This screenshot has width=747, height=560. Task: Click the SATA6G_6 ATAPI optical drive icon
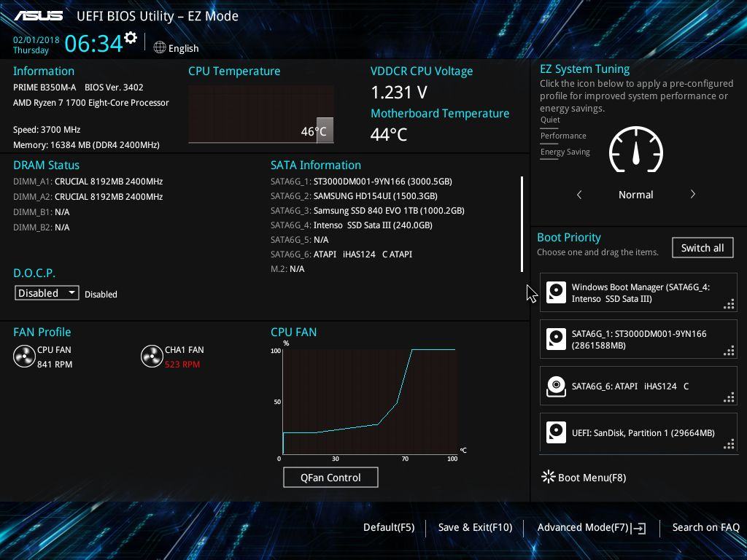[556, 386]
